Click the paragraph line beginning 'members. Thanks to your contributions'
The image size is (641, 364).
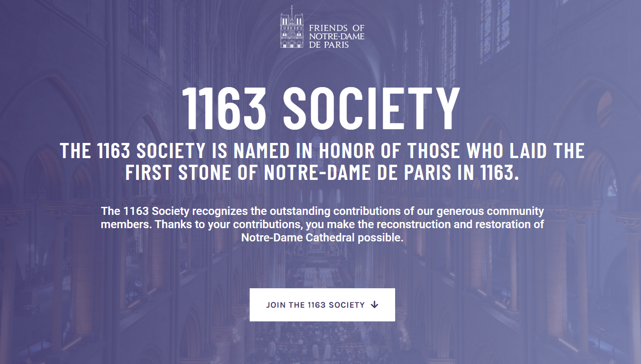(x=322, y=224)
